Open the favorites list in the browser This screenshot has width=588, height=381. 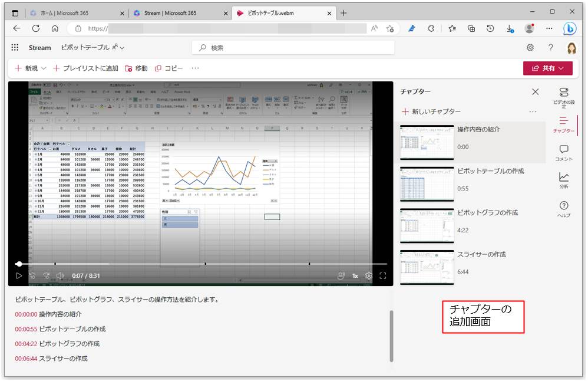click(452, 28)
